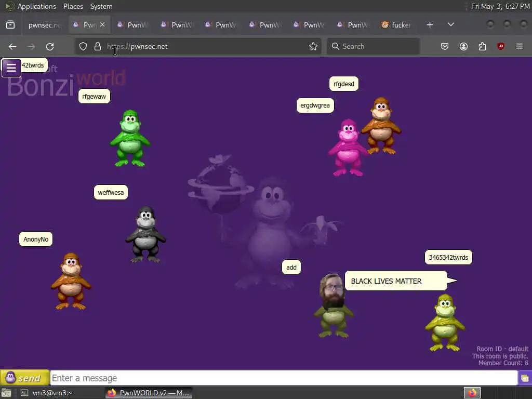The height and width of the screenshot is (399, 532).
Task: Click the clock showing Fri May 3
Action: 500,6
